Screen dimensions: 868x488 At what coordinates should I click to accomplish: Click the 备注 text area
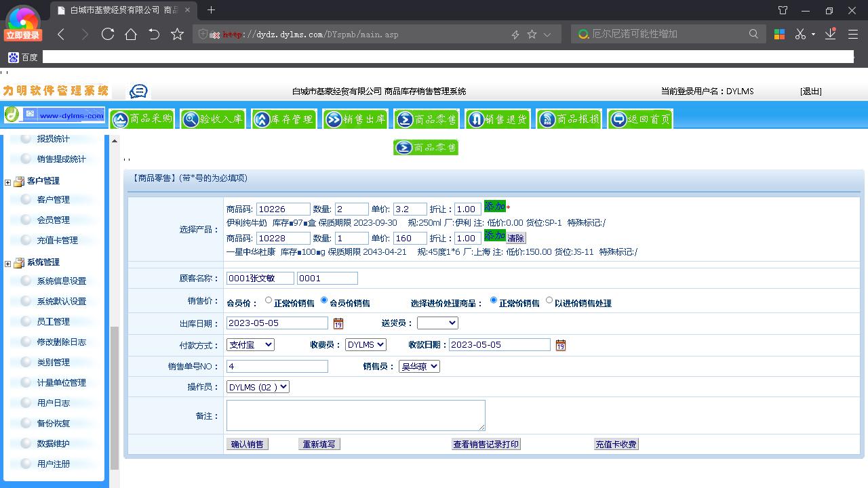click(x=356, y=415)
